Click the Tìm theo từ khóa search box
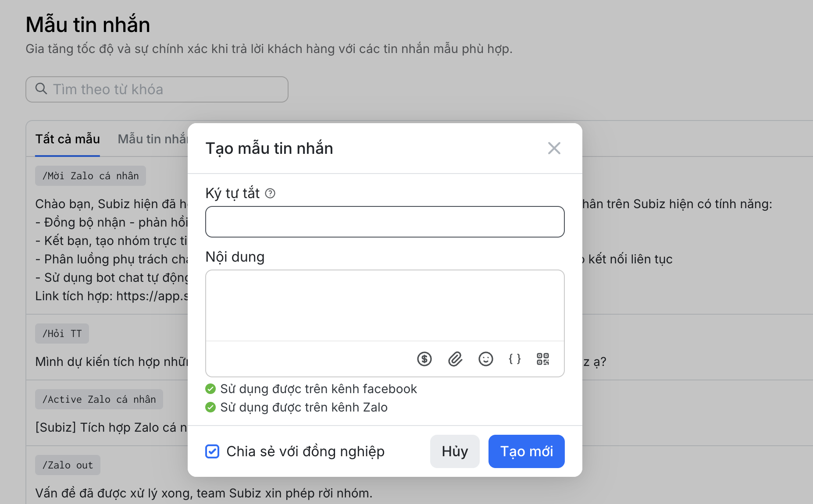The image size is (813, 504). click(167, 89)
